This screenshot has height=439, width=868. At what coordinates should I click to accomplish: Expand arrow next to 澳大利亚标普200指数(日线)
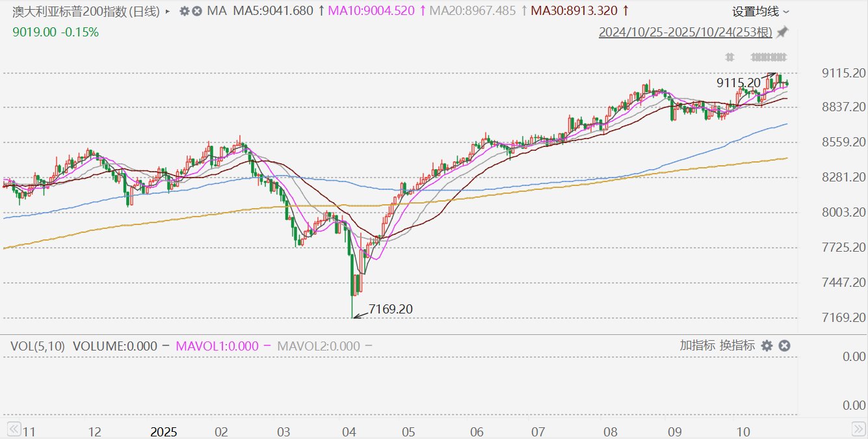(x=168, y=11)
